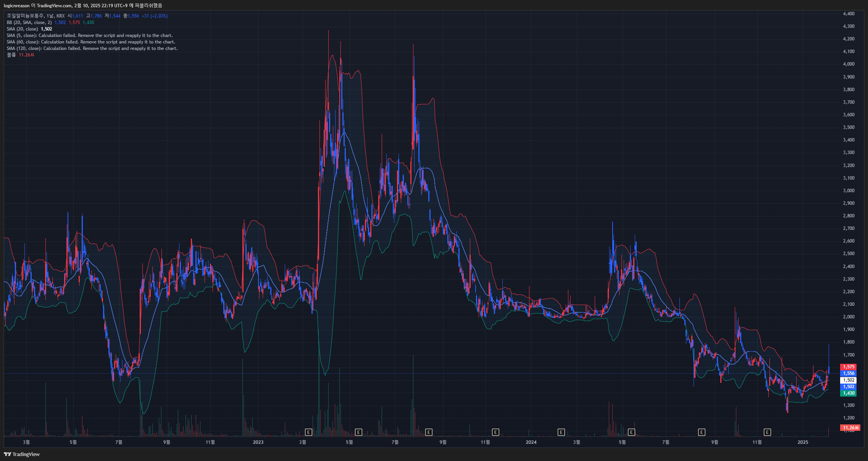The image size is (868, 461).
Task: Click the 2025 year label on the time axis
Action: (803, 442)
